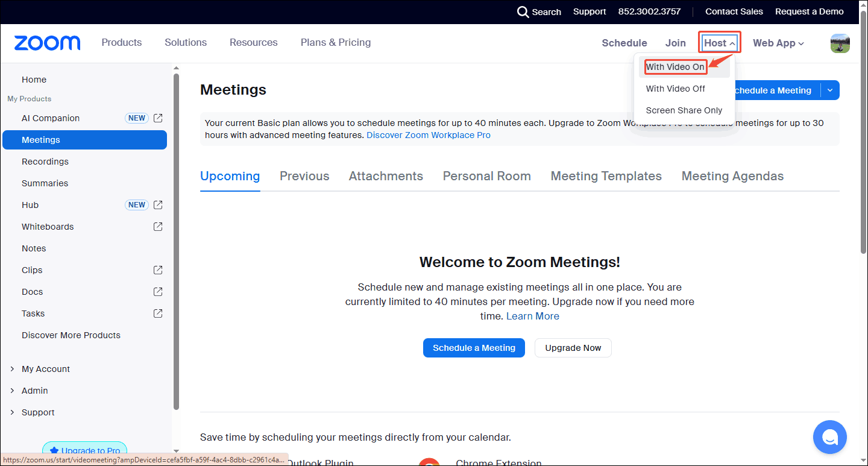Open the Discover Zoom Workplace Pro link

click(428, 135)
